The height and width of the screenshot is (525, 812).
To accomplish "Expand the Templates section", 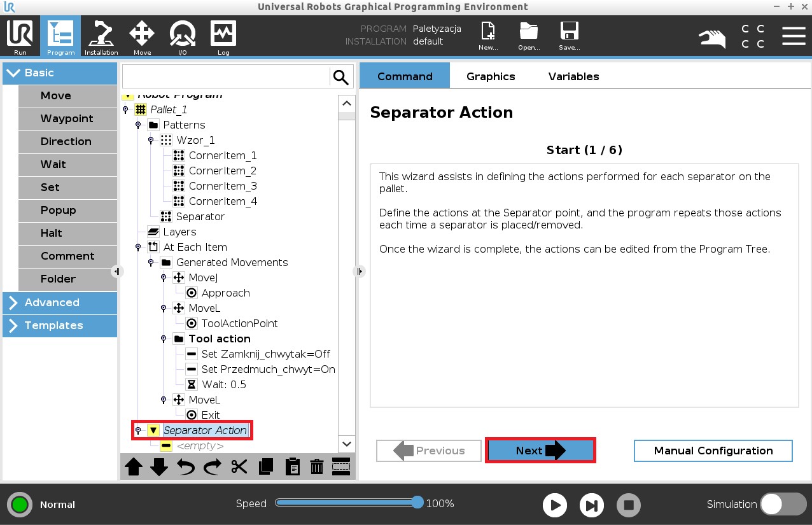I will coord(60,325).
